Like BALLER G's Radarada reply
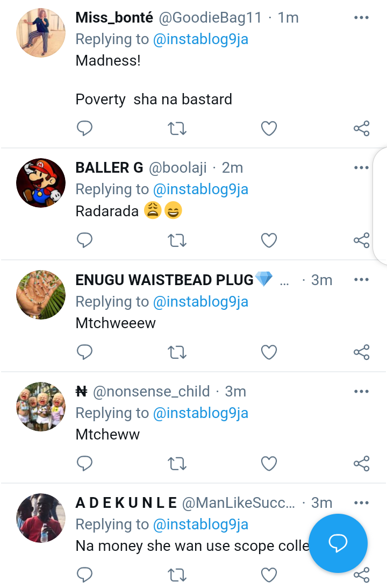Image resolution: width=387 pixels, height=588 pixels. (269, 240)
